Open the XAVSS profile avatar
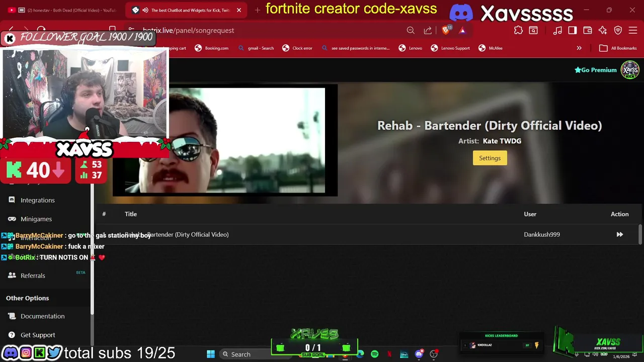The width and height of the screenshot is (644, 362). pos(630,70)
